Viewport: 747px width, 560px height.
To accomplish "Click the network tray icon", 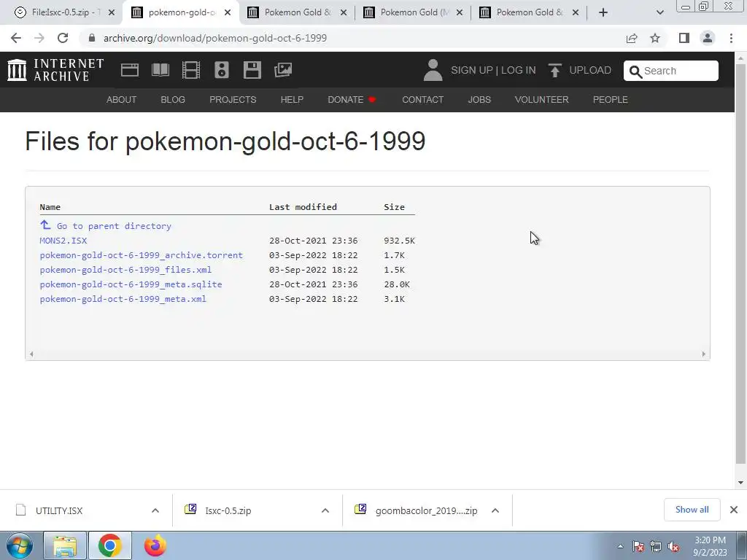I will coord(656,547).
